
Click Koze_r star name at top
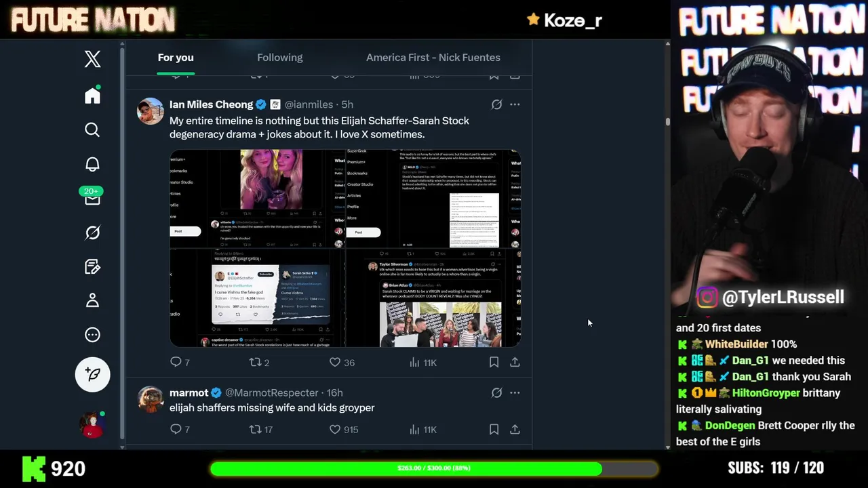click(x=564, y=20)
